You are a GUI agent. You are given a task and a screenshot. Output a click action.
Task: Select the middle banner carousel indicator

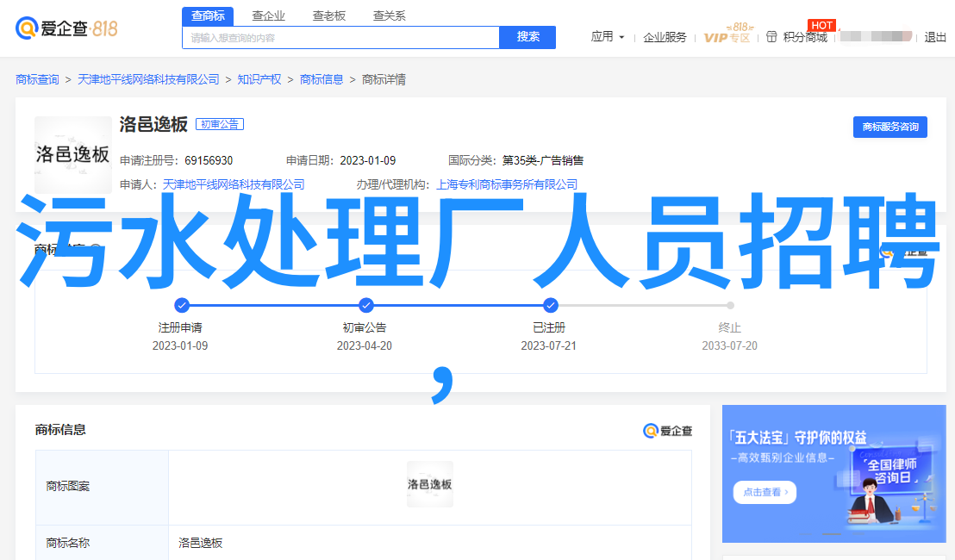(x=832, y=534)
